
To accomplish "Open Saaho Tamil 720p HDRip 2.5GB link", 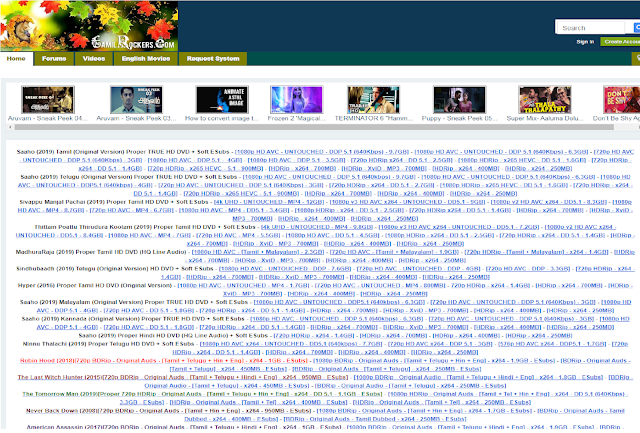I will coord(402,160).
